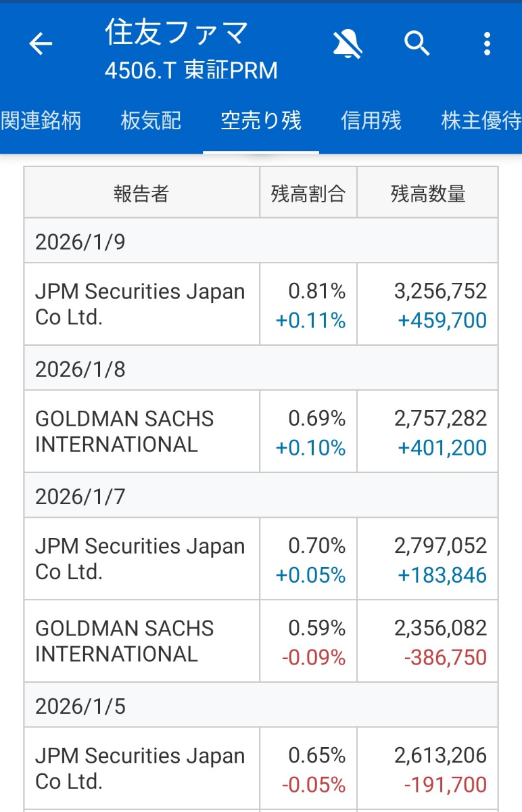
Task: Open GOLDMAN SACHS entry with 2,356,082 shares
Action: tap(124, 641)
